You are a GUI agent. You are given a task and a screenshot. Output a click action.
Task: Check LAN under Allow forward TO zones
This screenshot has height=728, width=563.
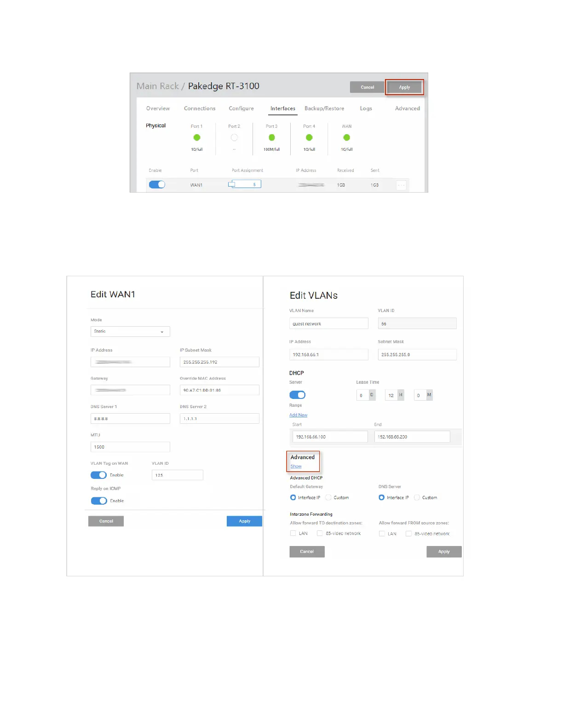(x=293, y=533)
